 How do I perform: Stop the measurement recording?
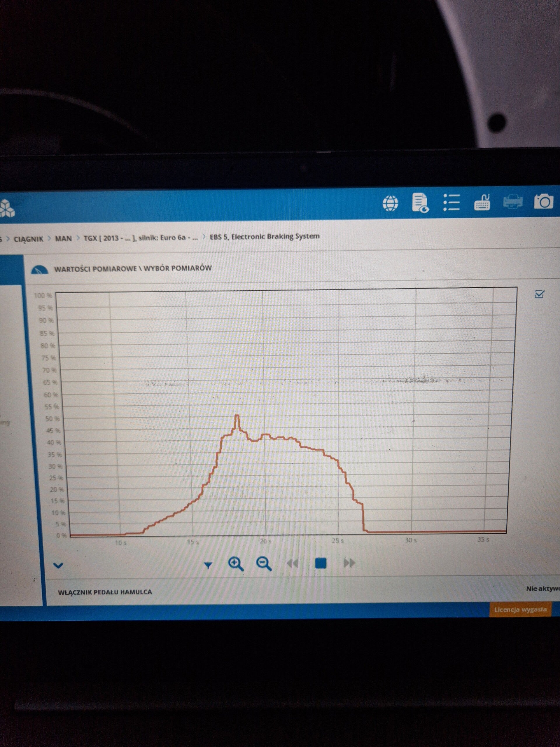(320, 563)
